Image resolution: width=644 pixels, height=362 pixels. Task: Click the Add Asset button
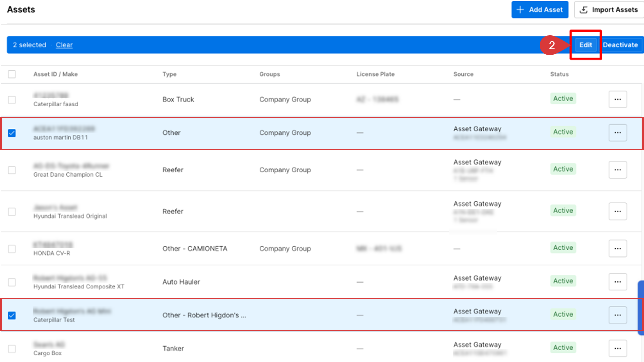click(540, 10)
